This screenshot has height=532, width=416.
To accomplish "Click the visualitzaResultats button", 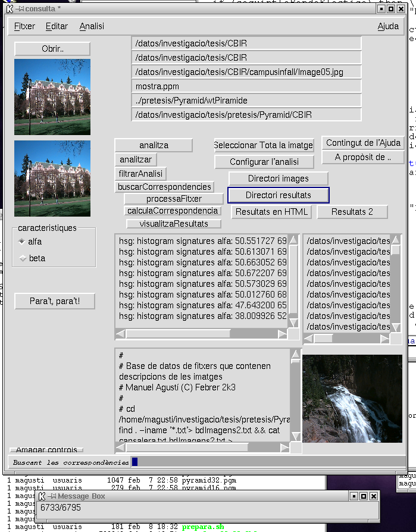I will (174, 224).
